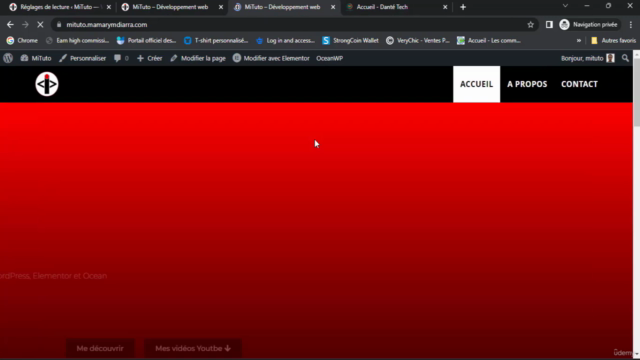Open the browser side panel icon
Viewport: 640px width, 360px height.
[549, 24]
